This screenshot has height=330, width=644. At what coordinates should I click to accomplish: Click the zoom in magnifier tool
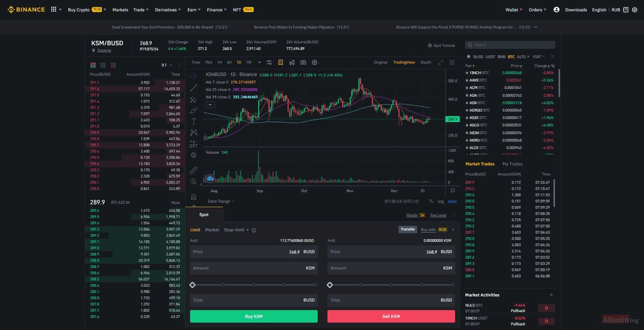click(x=194, y=182)
